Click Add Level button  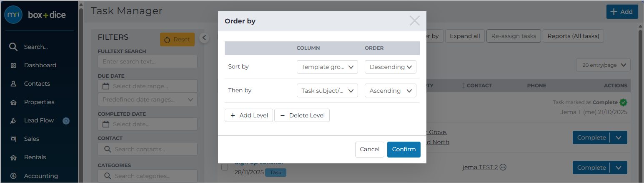tap(249, 115)
